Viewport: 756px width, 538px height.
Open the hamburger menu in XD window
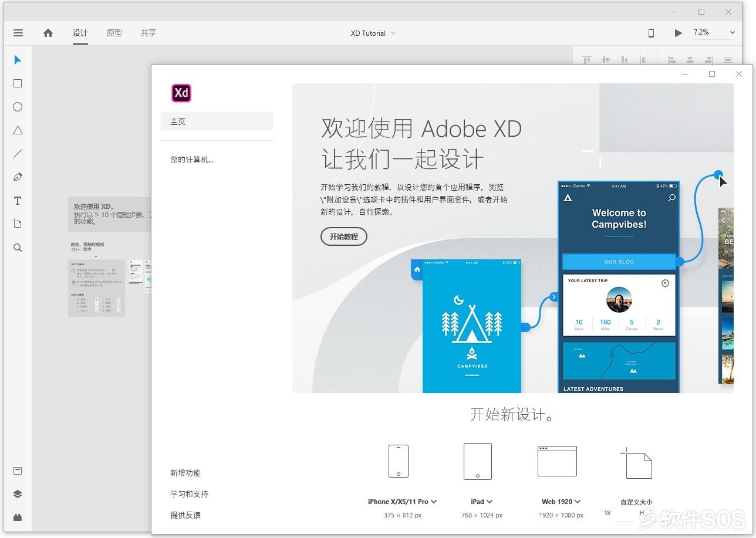pyautogui.click(x=18, y=33)
